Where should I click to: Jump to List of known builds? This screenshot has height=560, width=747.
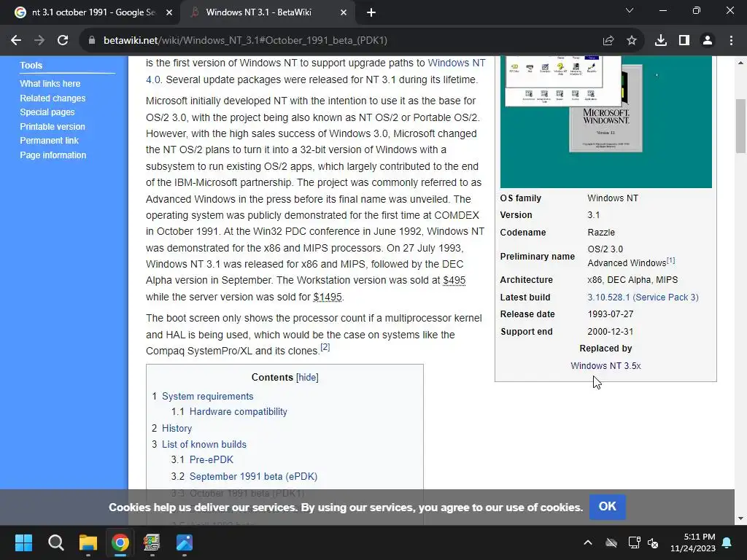pos(204,444)
